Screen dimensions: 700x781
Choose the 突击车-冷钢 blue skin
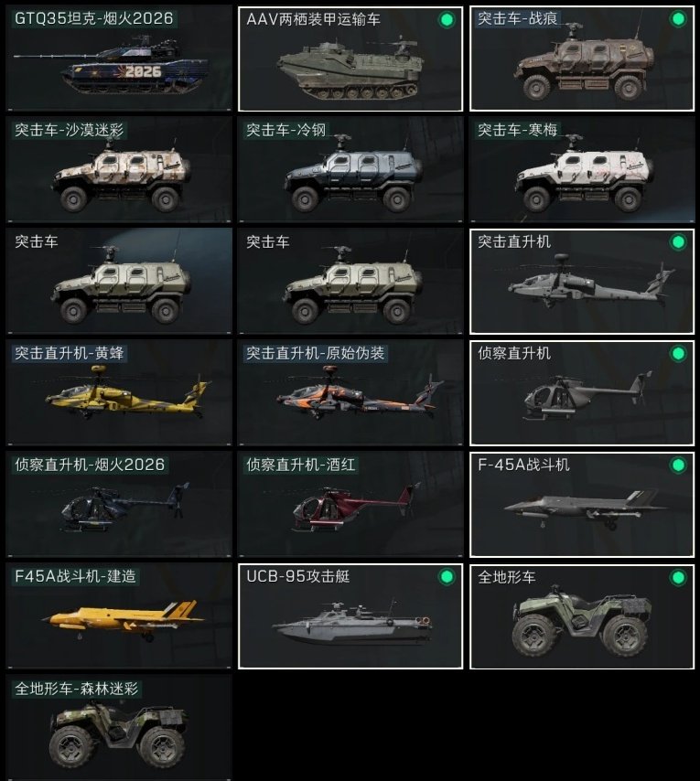350,170
